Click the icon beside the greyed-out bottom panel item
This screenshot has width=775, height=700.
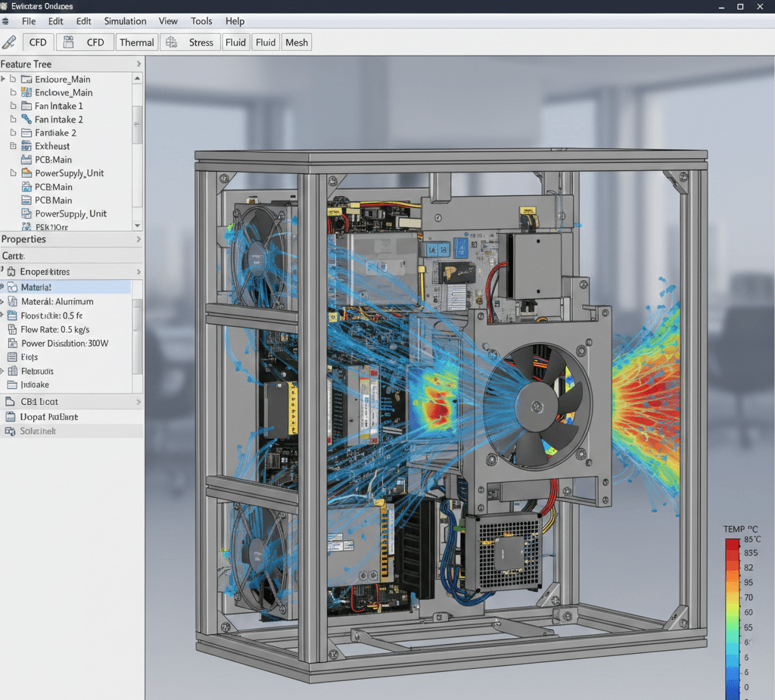pyautogui.click(x=11, y=431)
